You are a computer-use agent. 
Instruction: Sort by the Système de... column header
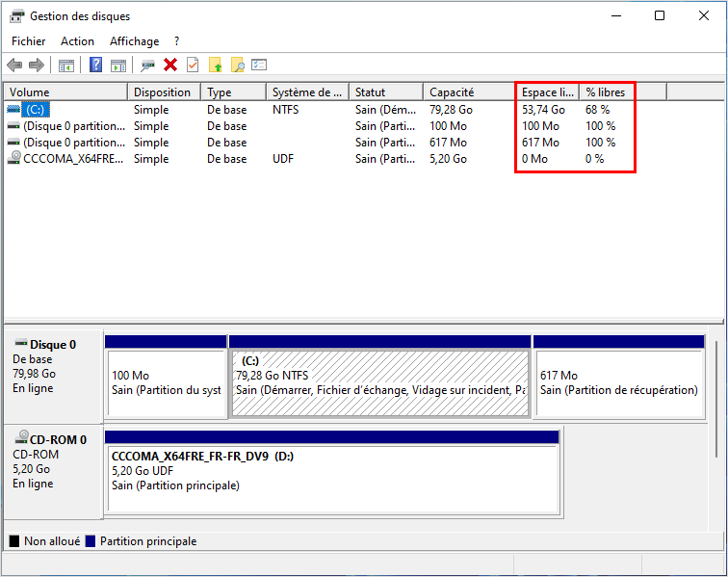point(308,92)
